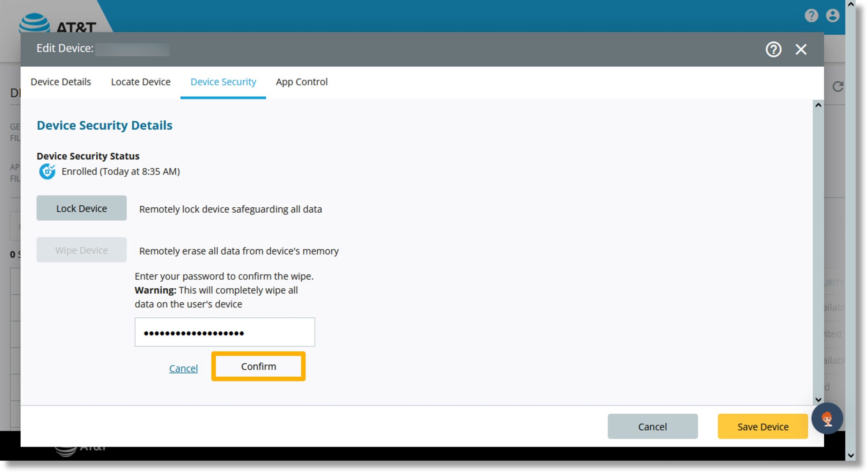Click the password confirmation input field

pyautogui.click(x=225, y=332)
